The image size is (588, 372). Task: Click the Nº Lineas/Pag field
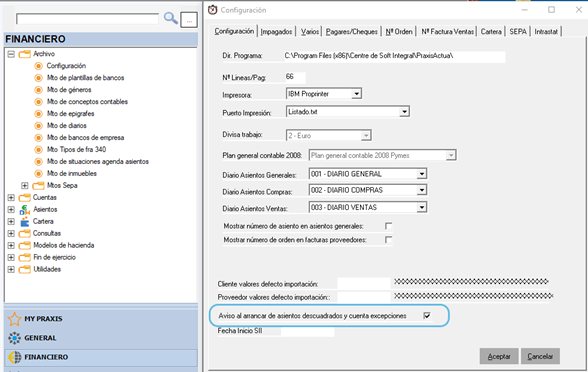[295, 77]
